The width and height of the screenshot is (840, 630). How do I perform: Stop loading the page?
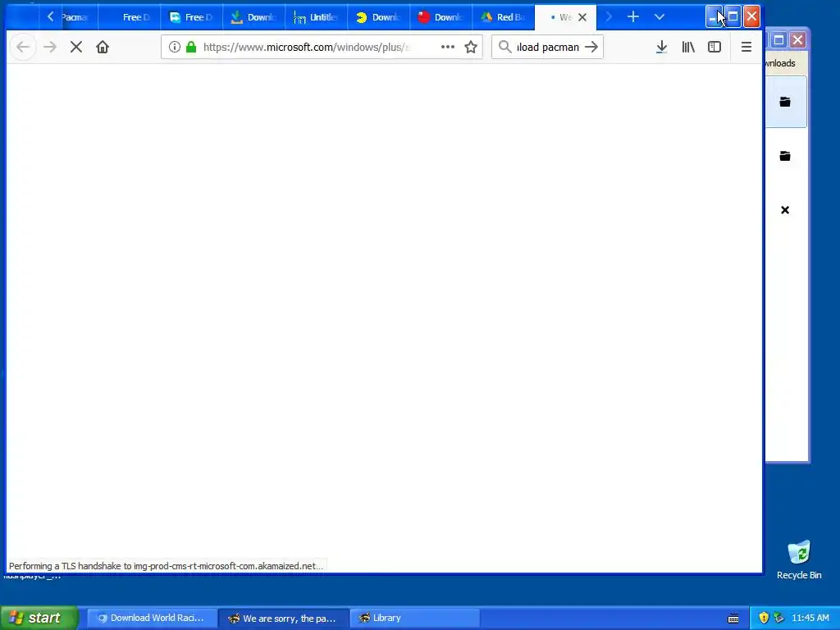tap(76, 47)
